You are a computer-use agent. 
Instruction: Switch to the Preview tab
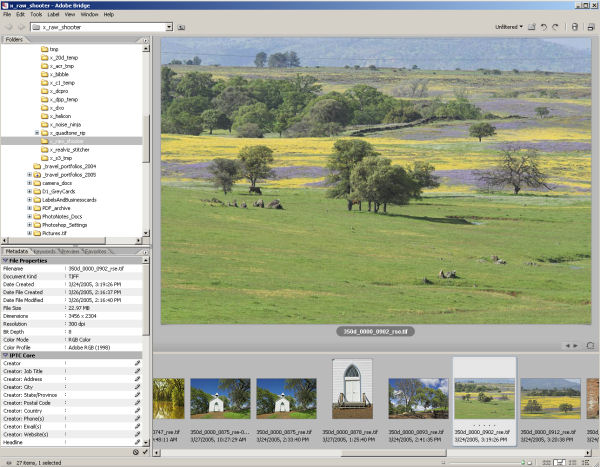coord(70,251)
